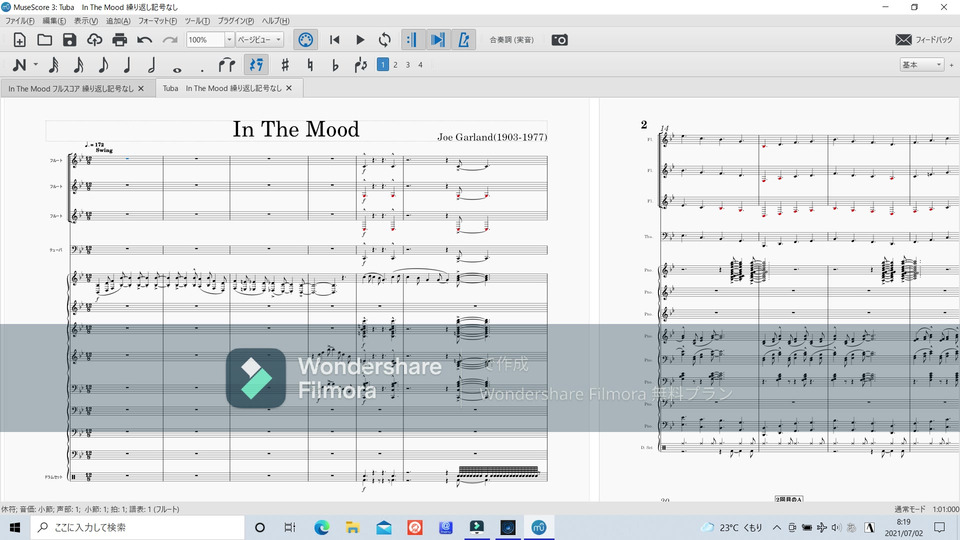Screen dimensions: 960x540
Task: Toggle play repeats
Action: coord(411,40)
